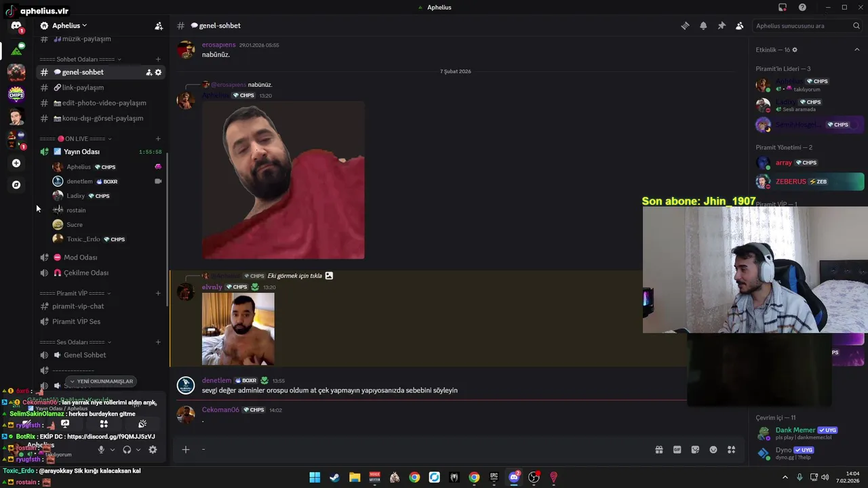Viewport: 868px width, 488px height.
Task: Click the search magnifier icon
Action: tap(856, 26)
